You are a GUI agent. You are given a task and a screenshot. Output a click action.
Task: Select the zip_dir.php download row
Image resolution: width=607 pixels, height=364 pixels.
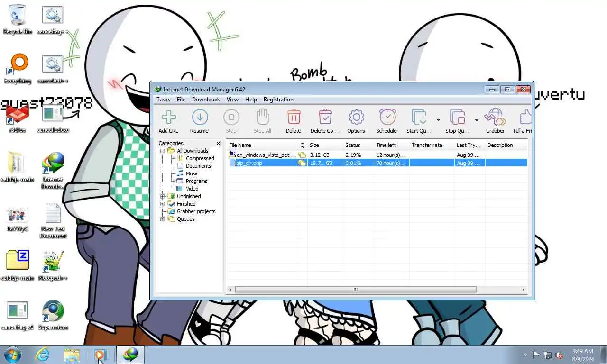(377, 163)
